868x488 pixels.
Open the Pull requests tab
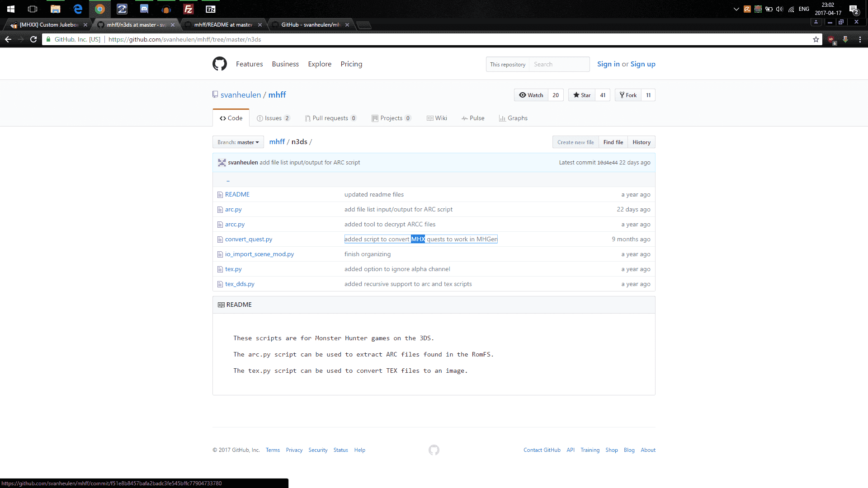point(330,118)
